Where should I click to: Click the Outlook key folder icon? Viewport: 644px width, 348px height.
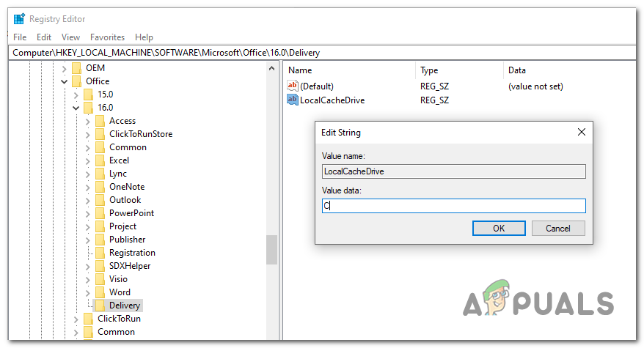(x=100, y=200)
